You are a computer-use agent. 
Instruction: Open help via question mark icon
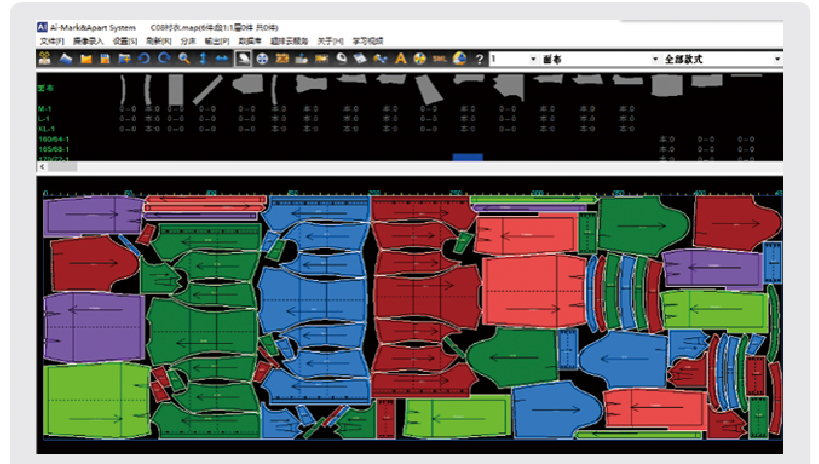point(479,59)
